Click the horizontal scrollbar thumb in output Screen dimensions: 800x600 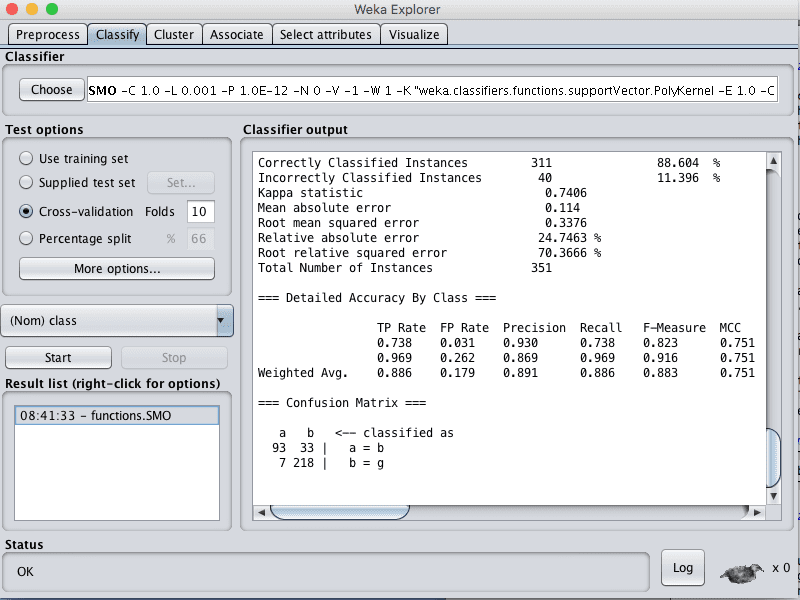(340, 512)
